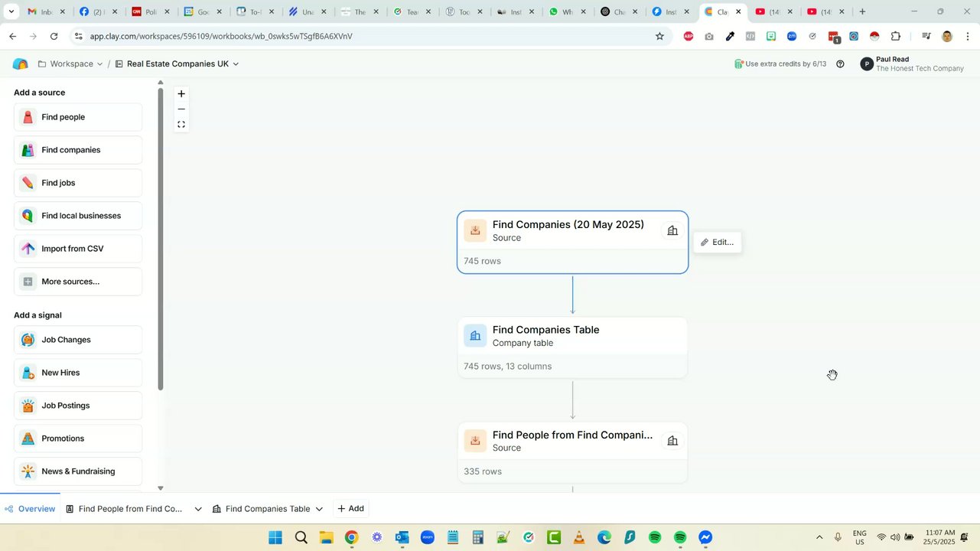The height and width of the screenshot is (551, 980).
Task: Open the Workspace dropdown
Action: 70,64
